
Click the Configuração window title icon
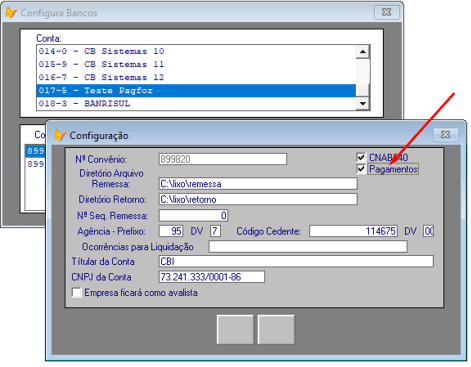click(x=60, y=135)
